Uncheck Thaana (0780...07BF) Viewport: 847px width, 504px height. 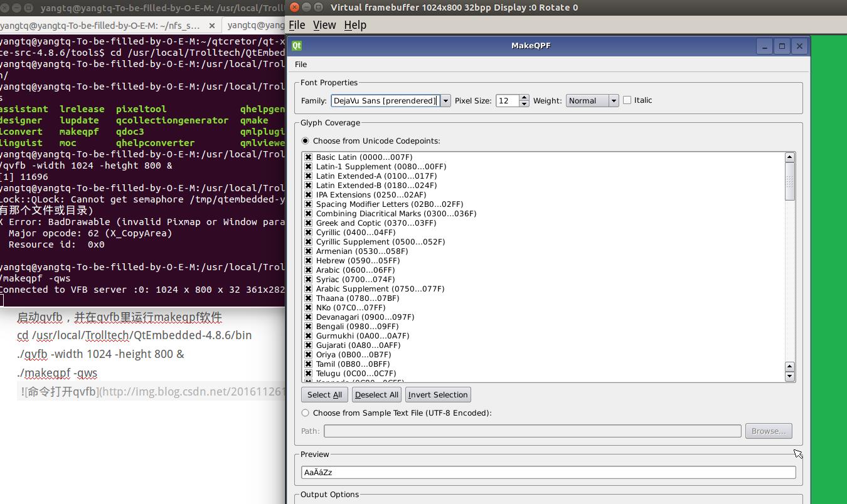click(x=308, y=298)
